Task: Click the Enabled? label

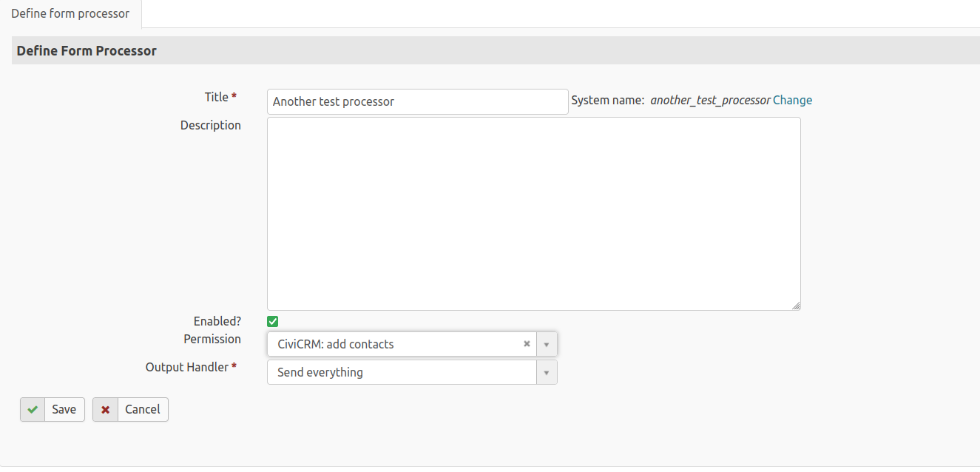Action: 217,321
